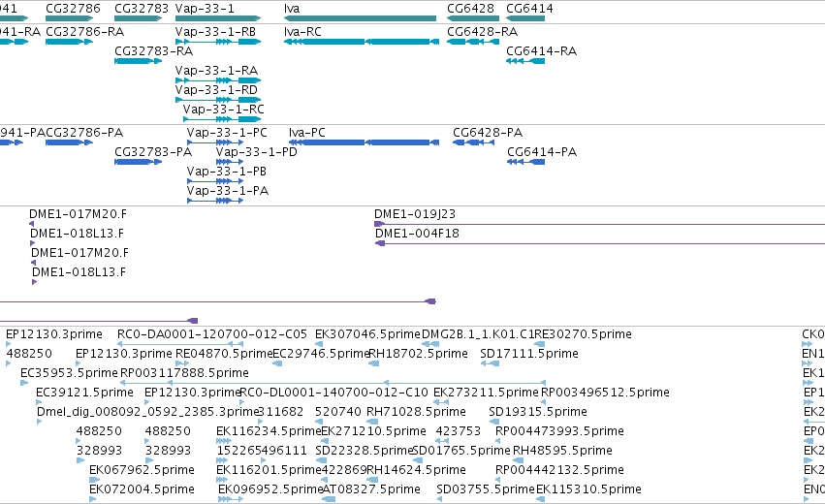Image resolution: width=825 pixels, height=504 pixels.
Task: Open the 152265496111 EST label
Action: (x=262, y=451)
